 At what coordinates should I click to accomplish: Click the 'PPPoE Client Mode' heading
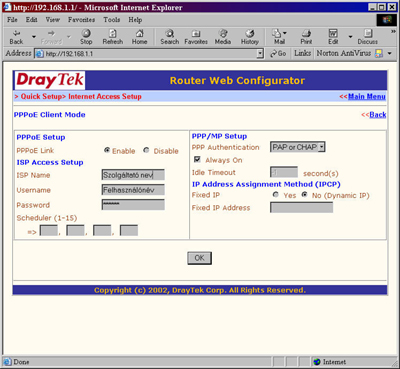coord(50,115)
